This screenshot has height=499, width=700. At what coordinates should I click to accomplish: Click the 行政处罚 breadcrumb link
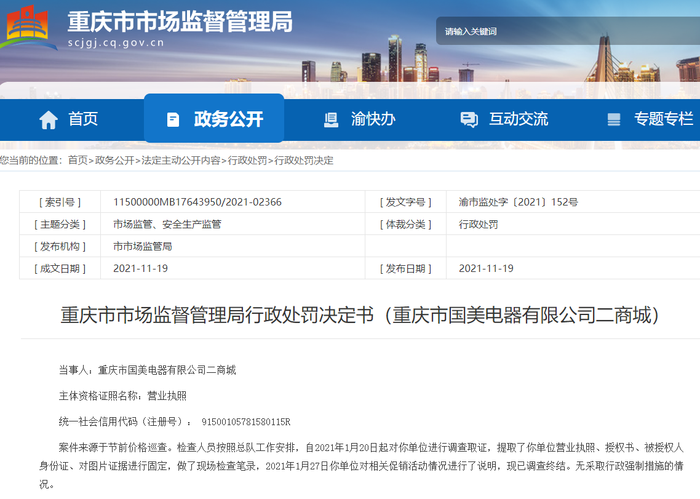247,160
